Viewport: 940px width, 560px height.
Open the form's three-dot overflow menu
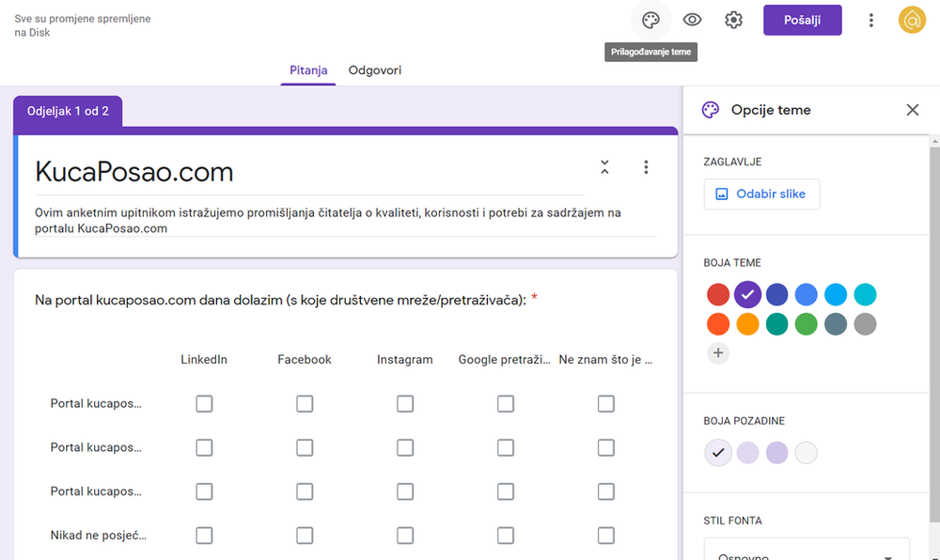(x=871, y=19)
